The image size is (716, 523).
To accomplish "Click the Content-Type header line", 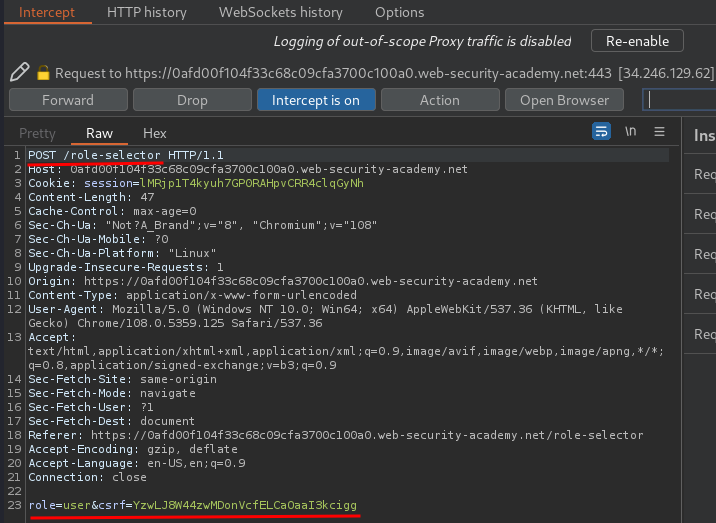I will pos(192,295).
